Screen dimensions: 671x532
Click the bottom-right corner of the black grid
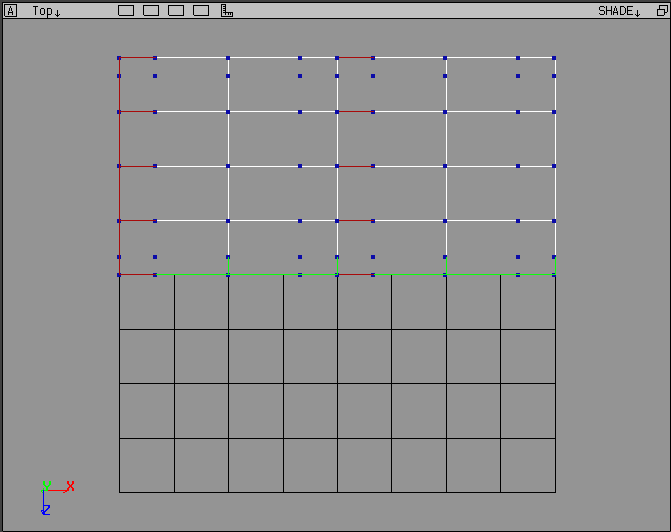click(555, 492)
